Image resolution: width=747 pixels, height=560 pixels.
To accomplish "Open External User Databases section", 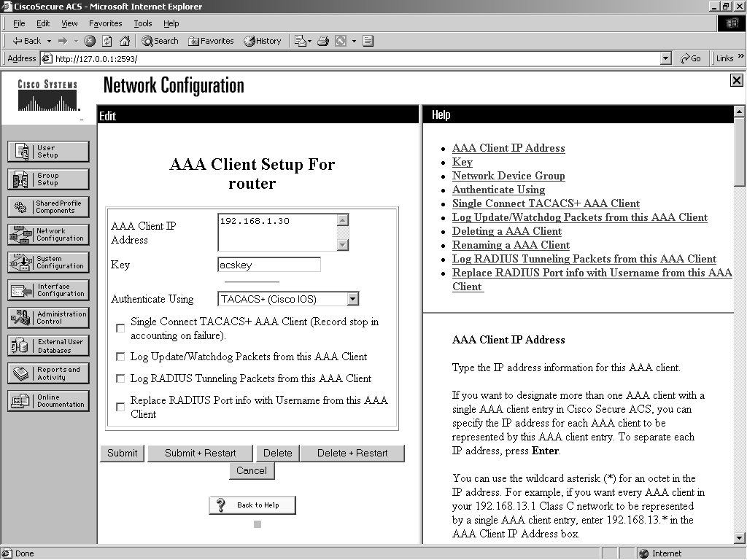I will [48, 346].
